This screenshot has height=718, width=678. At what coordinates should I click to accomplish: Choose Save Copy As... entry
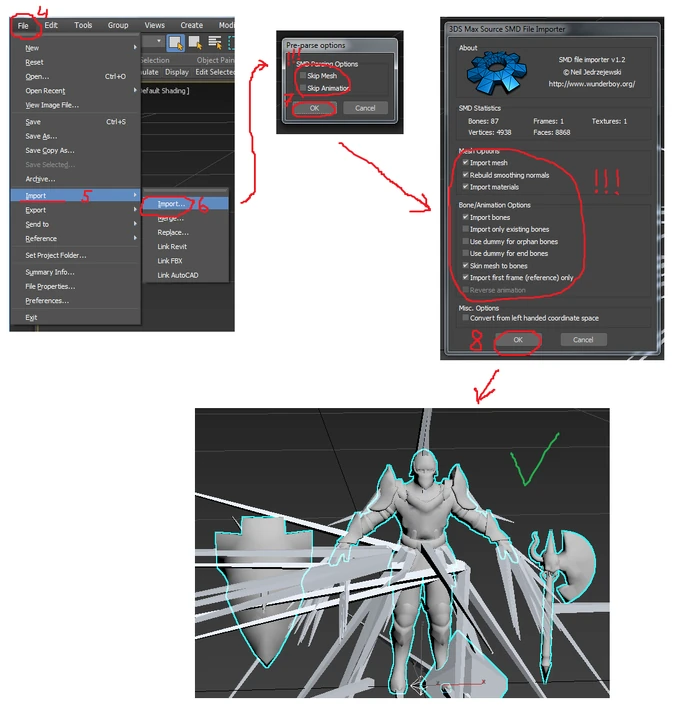(50, 151)
